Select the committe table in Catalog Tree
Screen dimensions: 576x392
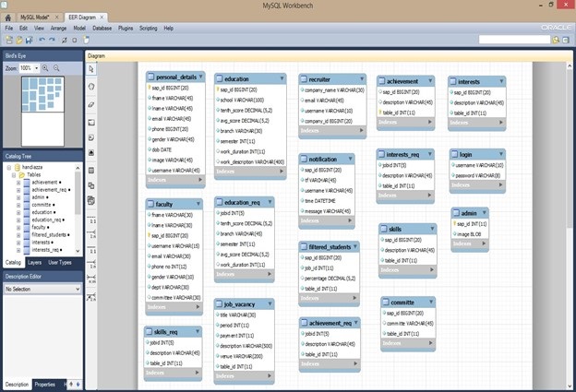[42, 205]
